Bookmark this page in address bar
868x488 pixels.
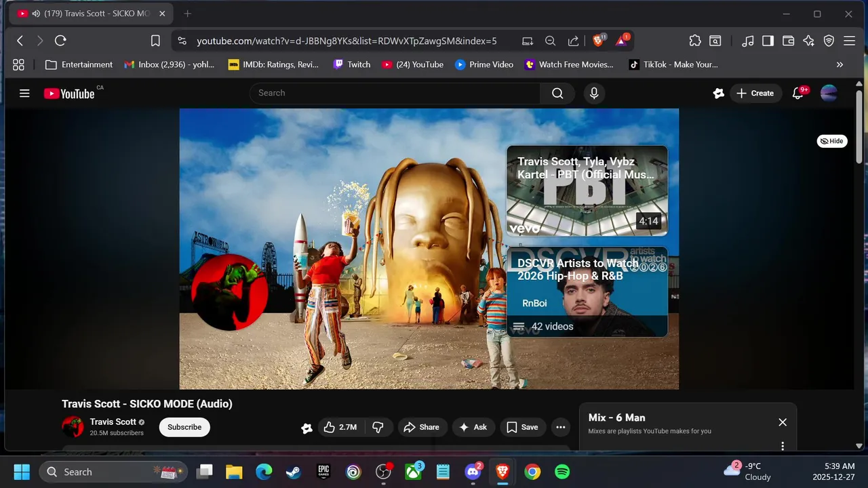155,41
